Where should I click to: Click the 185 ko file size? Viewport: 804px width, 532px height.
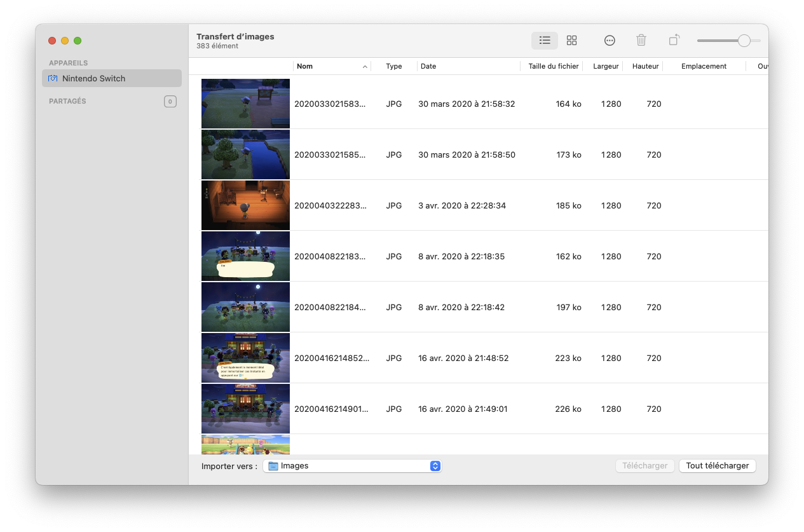568,205
